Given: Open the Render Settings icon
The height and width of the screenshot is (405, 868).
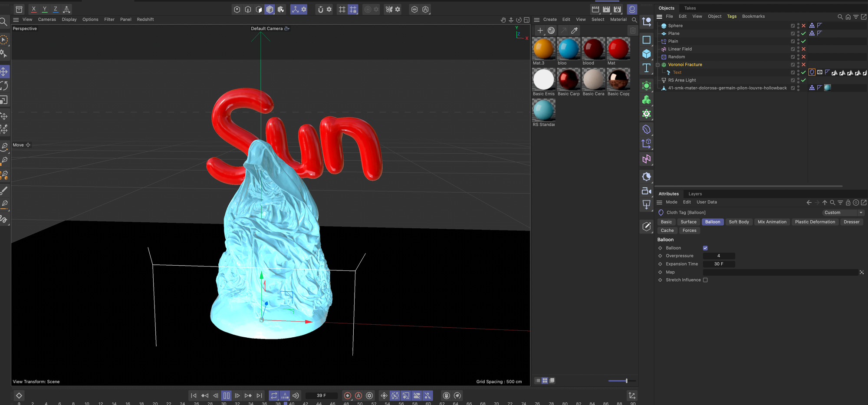Looking at the screenshot, I should 617,9.
